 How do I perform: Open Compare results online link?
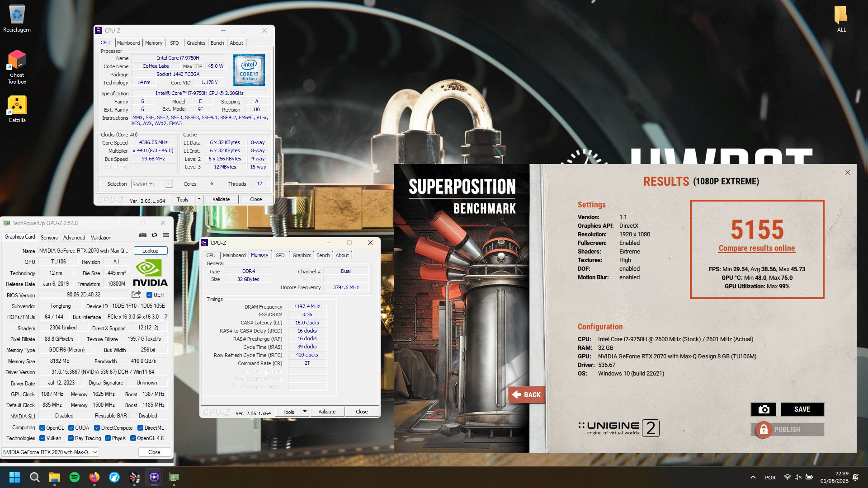point(757,248)
